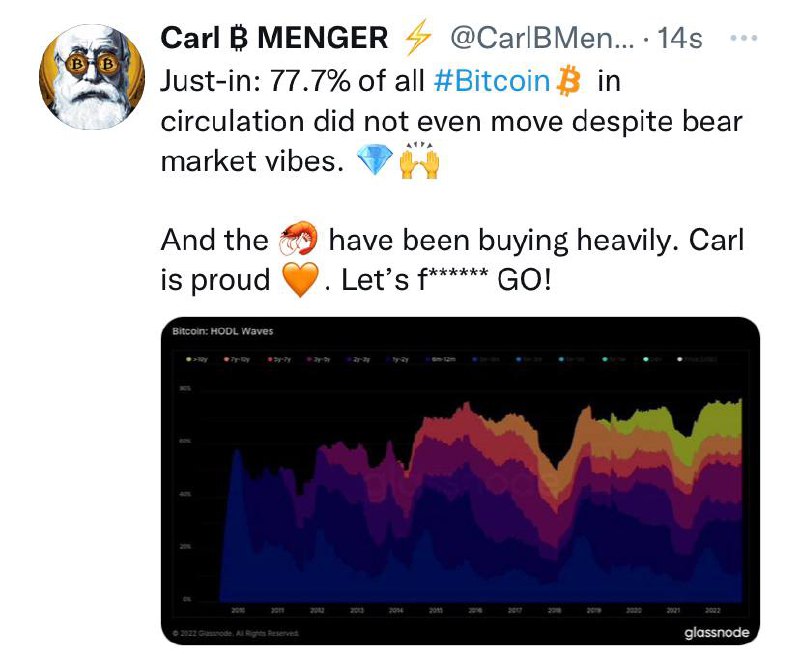Toggle the 5y-7y legend series
Viewport: 800px width, 657px height.
pos(279,360)
